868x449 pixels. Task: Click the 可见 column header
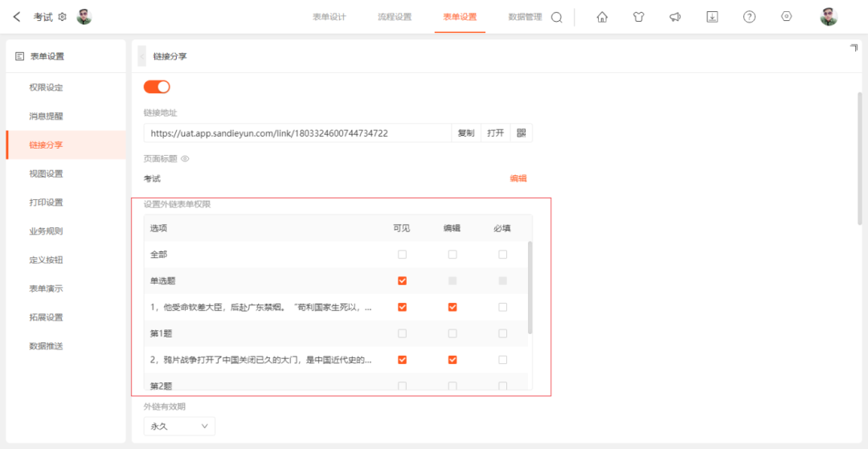coord(402,228)
